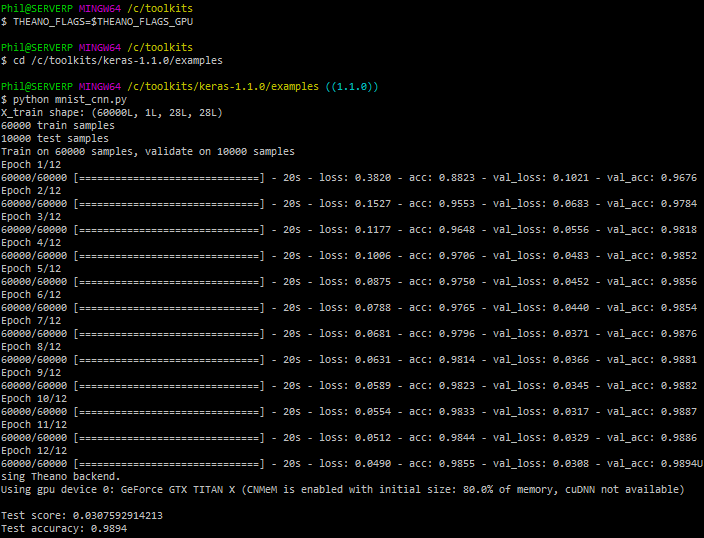Click the val_loss value '0.0452'
Viewport: 704px width, 538px height.
571,282
